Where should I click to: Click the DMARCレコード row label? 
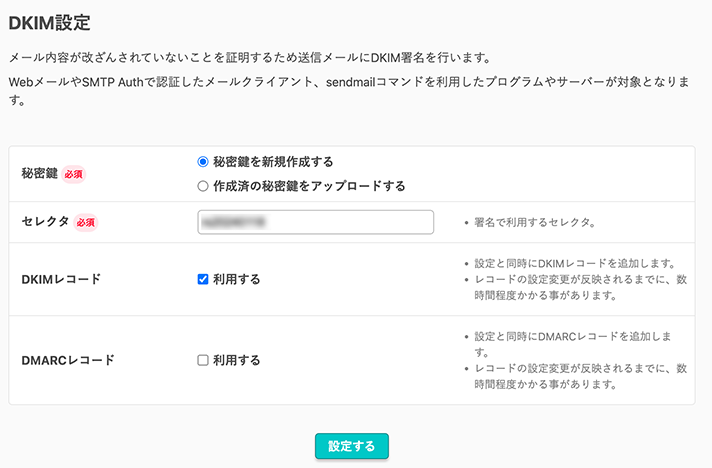[x=67, y=360]
